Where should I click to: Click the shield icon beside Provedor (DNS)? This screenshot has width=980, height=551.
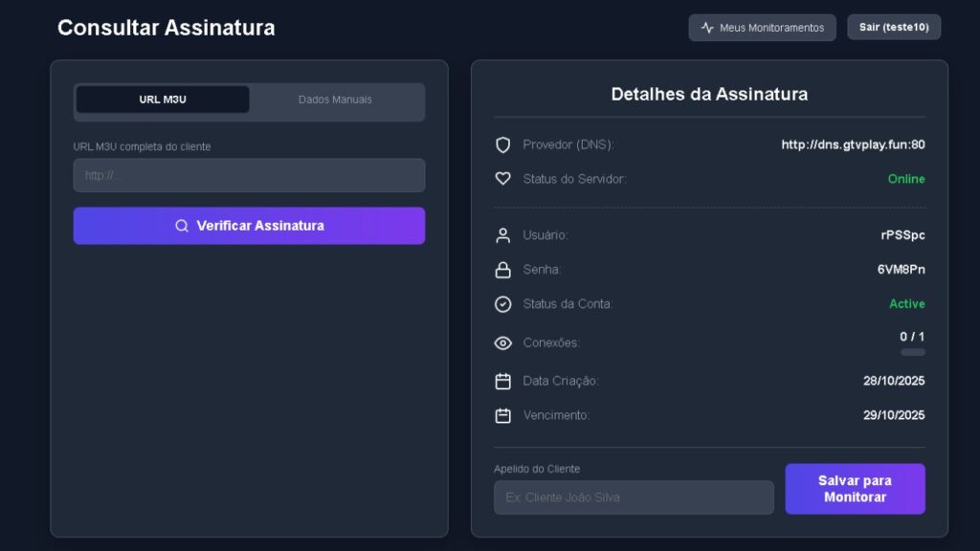click(502, 145)
